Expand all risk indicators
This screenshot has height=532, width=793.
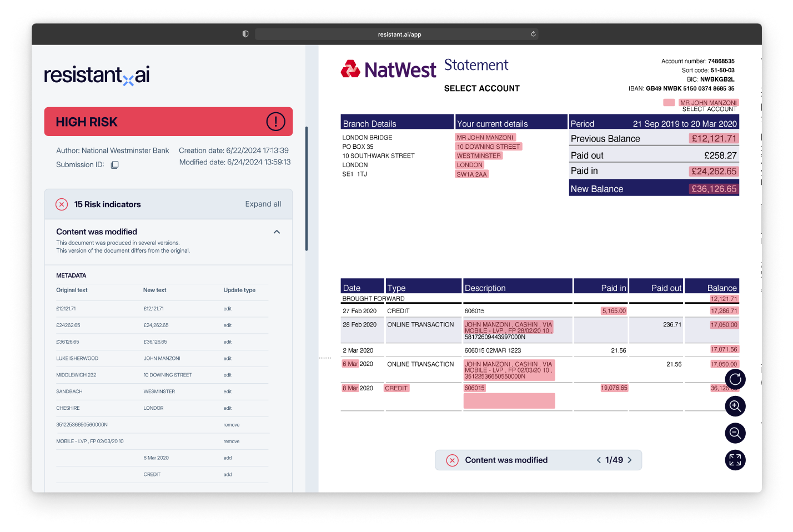pyautogui.click(x=263, y=204)
